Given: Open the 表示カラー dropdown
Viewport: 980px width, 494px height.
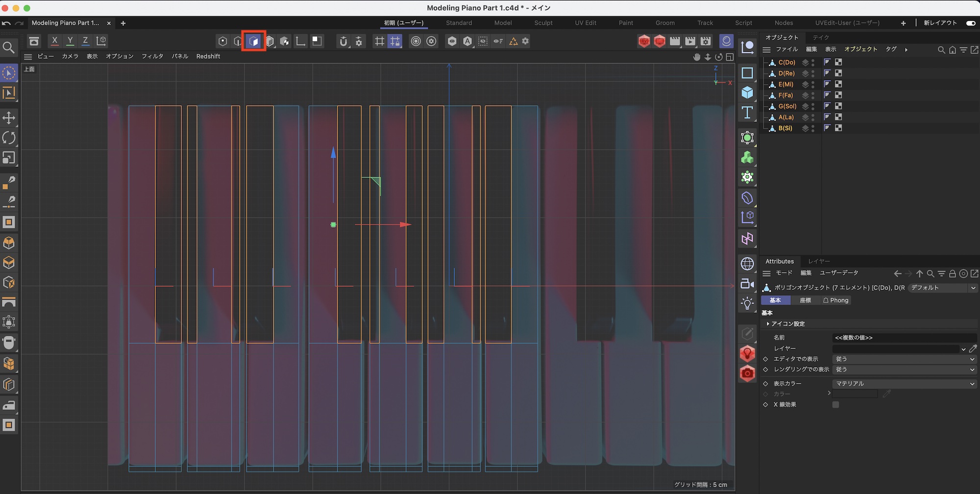Looking at the screenshot, I should click(x=904, y=384).
